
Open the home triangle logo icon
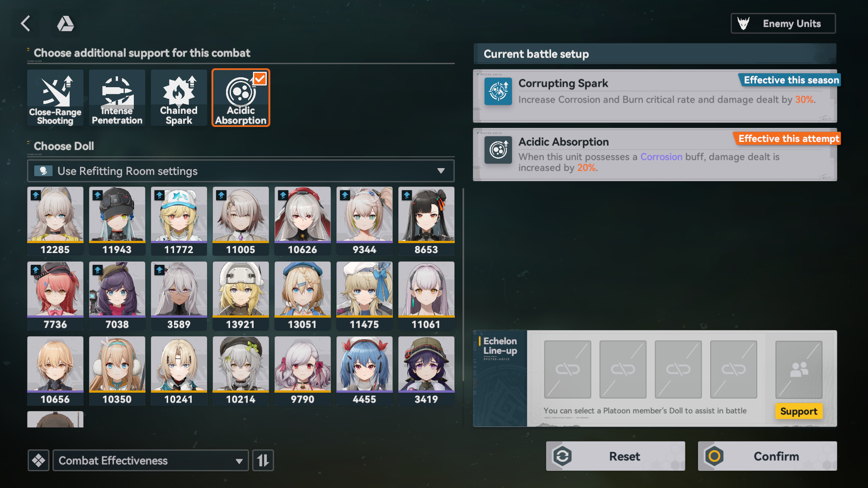pos(66,23)
